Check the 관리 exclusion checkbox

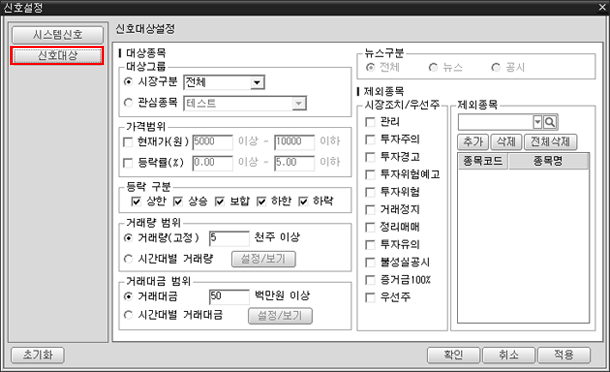370,122
